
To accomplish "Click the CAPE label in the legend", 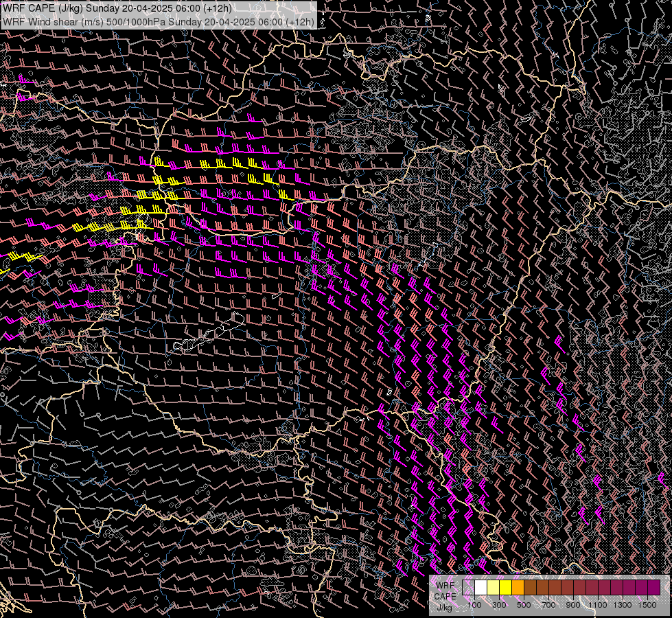I will pyautogui.click(x=445, y=596).
